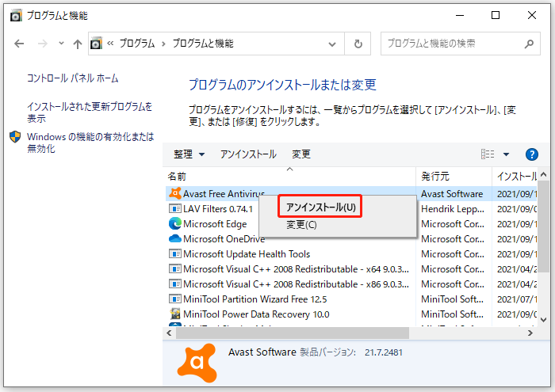Select Visual C++ 2008 Redistributable x64 row
Screen dimensions: 555x392
click(x=351, y=269)
